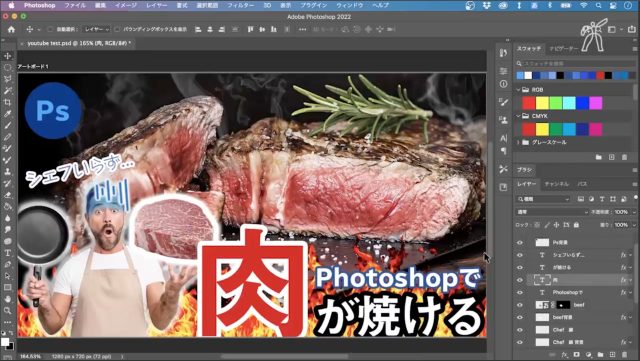Image resolution: width=640 pixels, height=361 pixels.
Task: Hide the beef背景 layer
Action: [x=520, y=317]
